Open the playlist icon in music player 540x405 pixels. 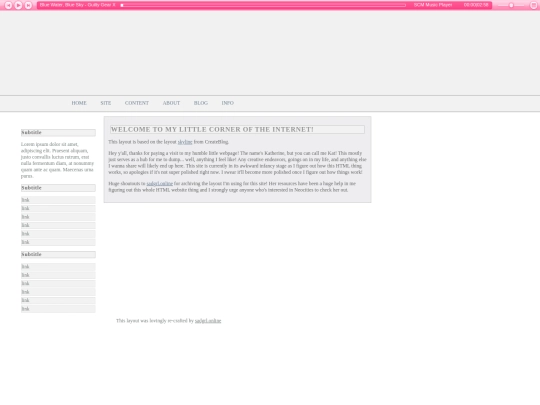click(x=534, y=5)
